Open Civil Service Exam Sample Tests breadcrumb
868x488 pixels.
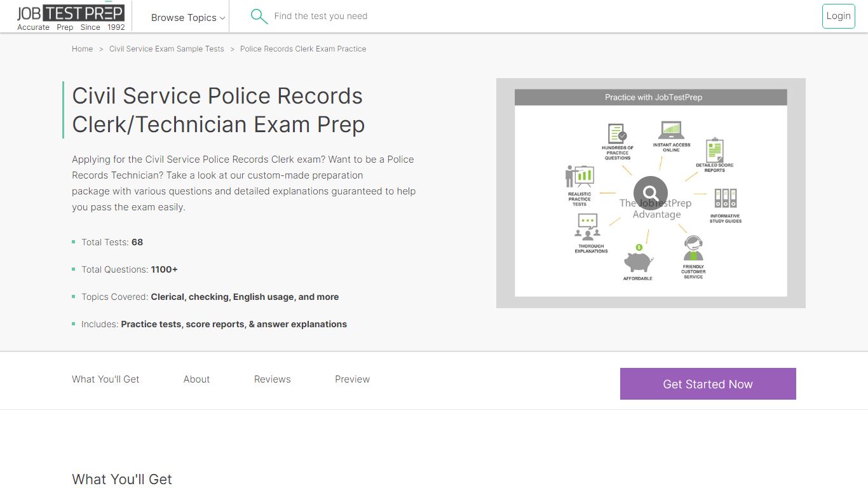coord(166,49)
